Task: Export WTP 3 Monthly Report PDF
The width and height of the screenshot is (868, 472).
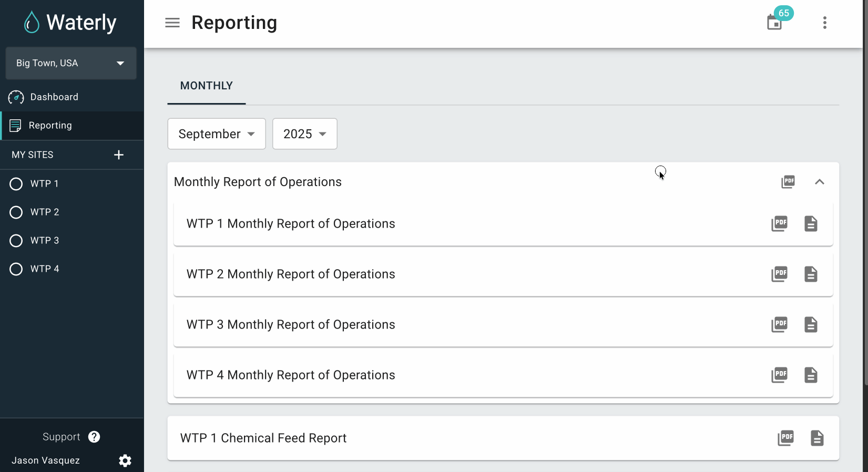Action: click(779, 324)
